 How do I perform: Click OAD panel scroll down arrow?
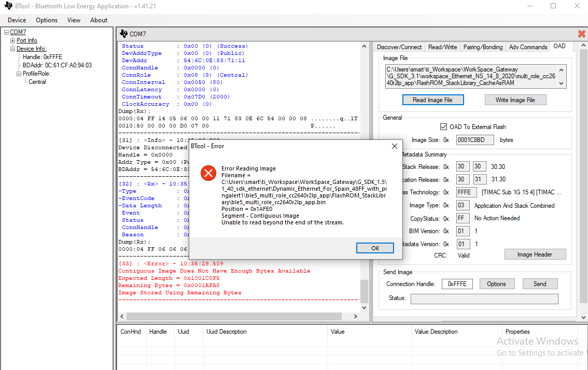[583, 318]
